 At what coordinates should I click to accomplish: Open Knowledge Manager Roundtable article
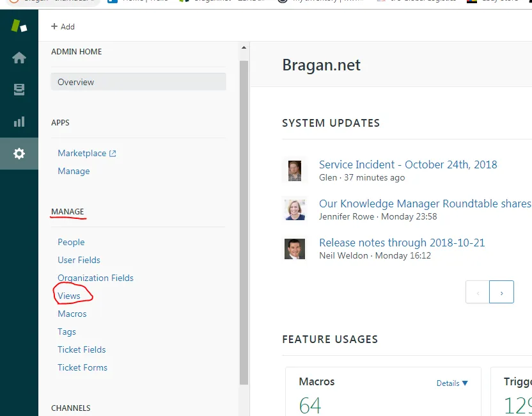click(x=425, y=204)
